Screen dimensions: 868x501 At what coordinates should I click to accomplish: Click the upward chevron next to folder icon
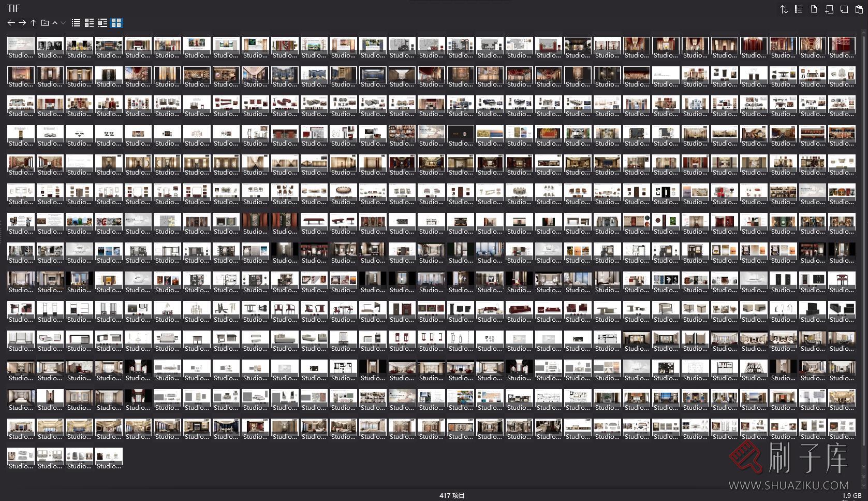point(55,23)
